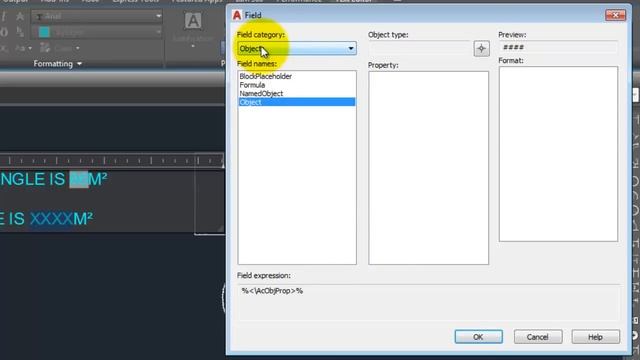Screen dimensions: 640x360
Task: Open the Field category dropdown
Action: (x=297, y=49)
